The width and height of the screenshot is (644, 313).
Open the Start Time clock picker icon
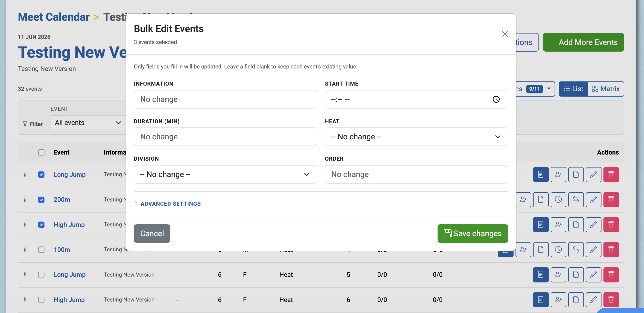tap(496, 99)
